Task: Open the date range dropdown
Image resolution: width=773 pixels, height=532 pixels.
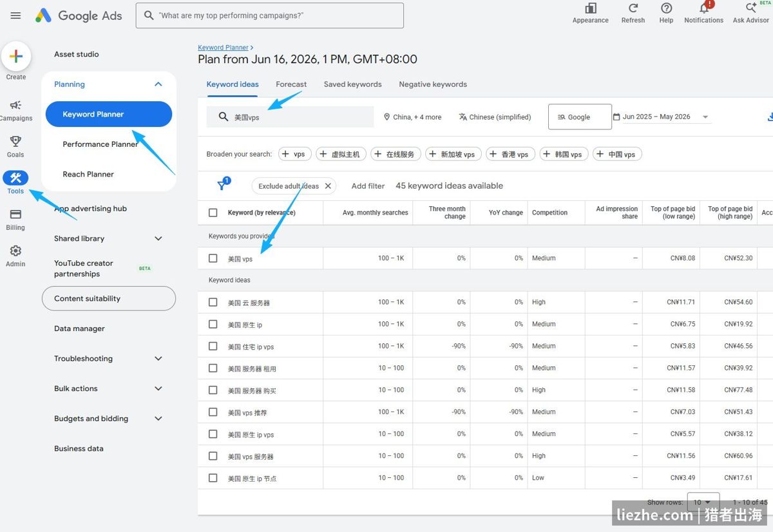Action: [x=661, y=117]
